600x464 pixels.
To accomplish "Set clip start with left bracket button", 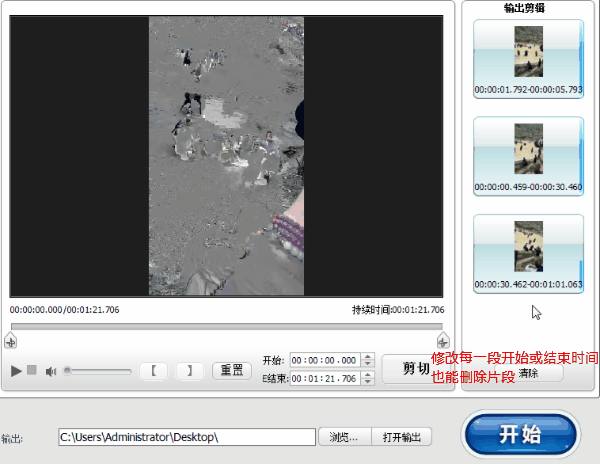I will click(x=153, y=370).
